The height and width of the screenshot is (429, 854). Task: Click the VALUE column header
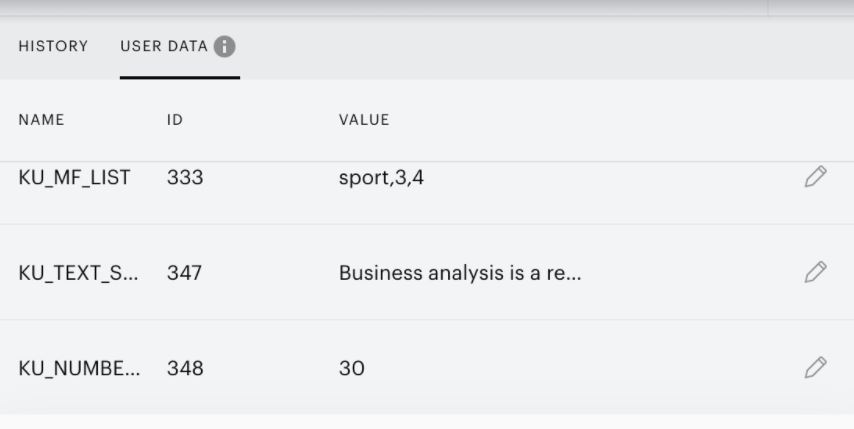(x=364, y=120)
